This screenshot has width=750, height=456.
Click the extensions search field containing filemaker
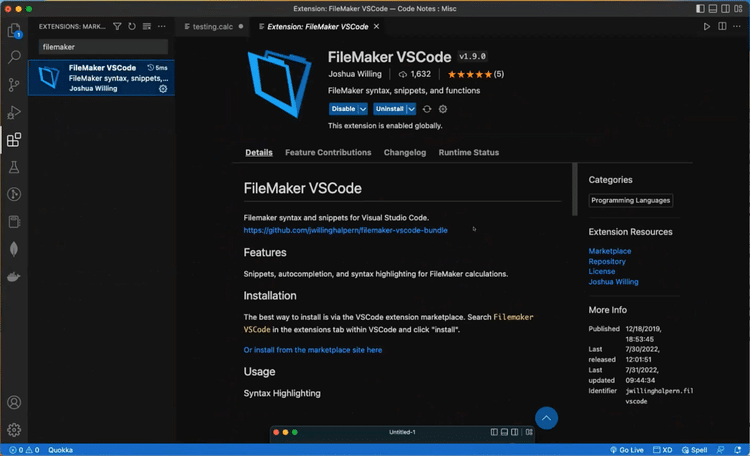(103, 47)
